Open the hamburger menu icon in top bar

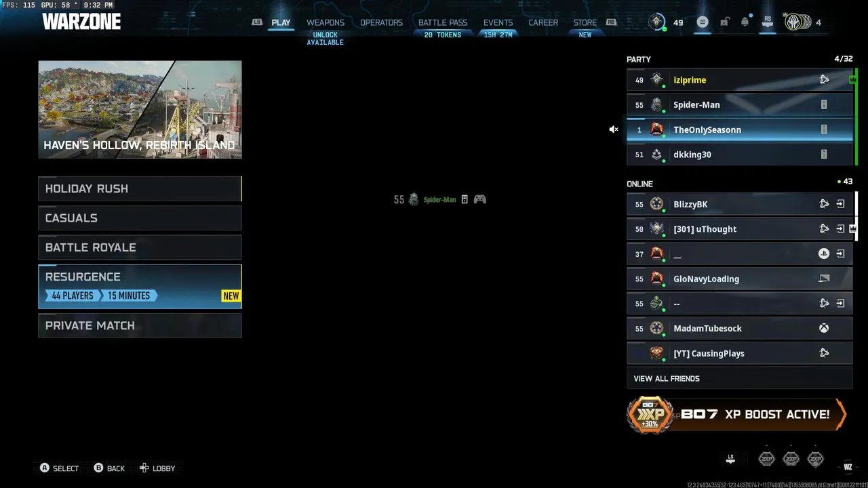tap(703, 22)
